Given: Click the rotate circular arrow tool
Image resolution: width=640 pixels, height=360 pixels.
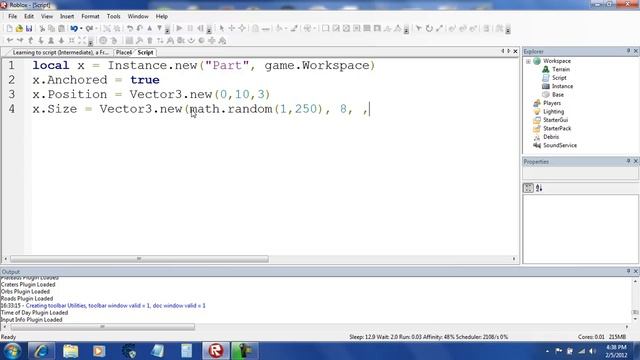Looking at the screenshot, I should tap(429, 29).
